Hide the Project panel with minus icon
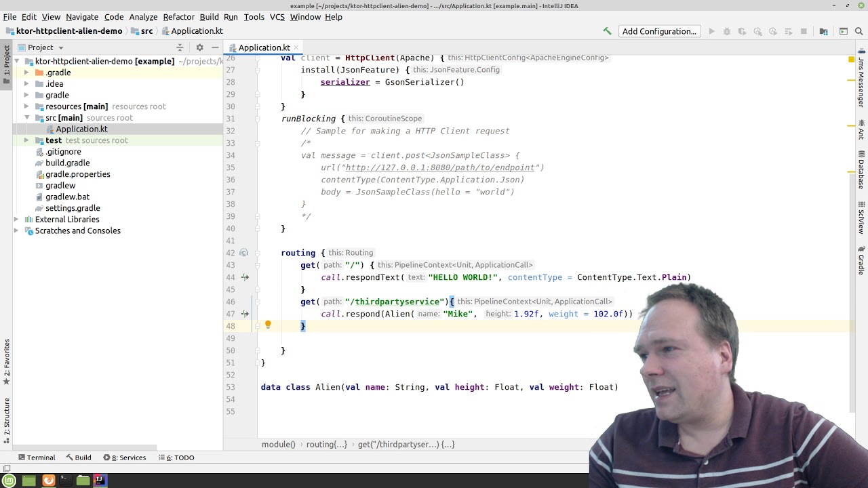Screen dimensions: 868x488 (215, 47)
